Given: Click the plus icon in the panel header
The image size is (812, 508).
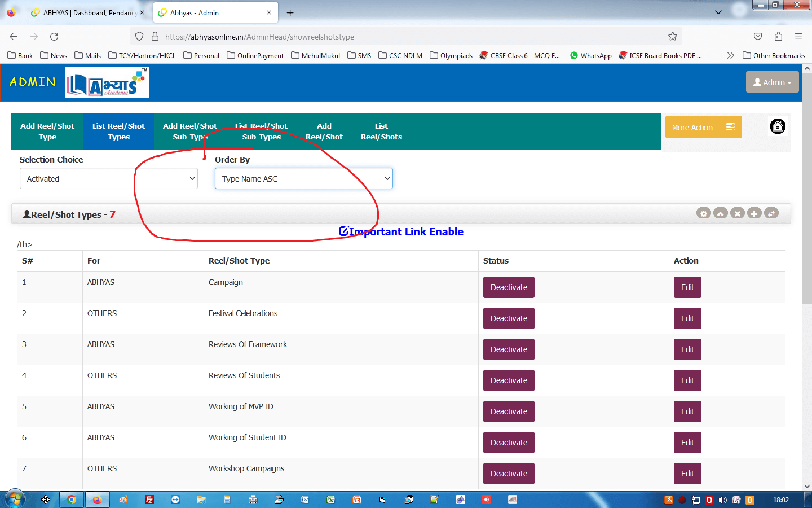Looking at the screenshot, I should [754, 213].
